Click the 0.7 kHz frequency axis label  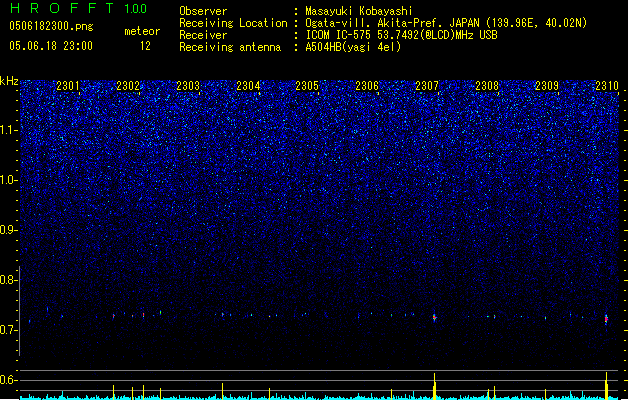point(9,330)
